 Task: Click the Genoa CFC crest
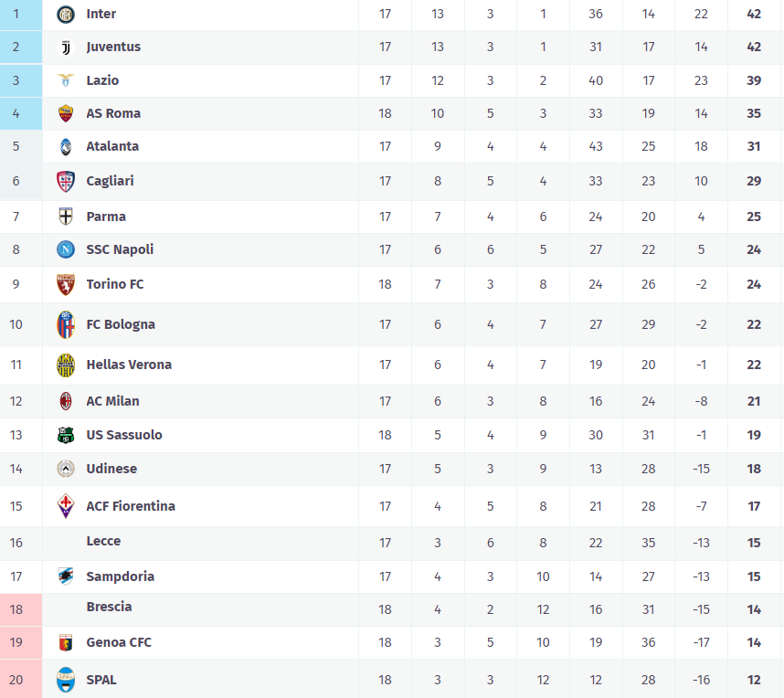pos(65,642)
